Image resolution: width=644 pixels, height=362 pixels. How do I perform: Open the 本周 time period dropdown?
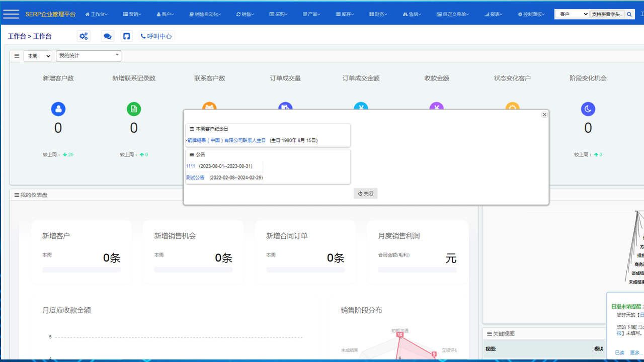pyautogui.click(x=37, y=56)
